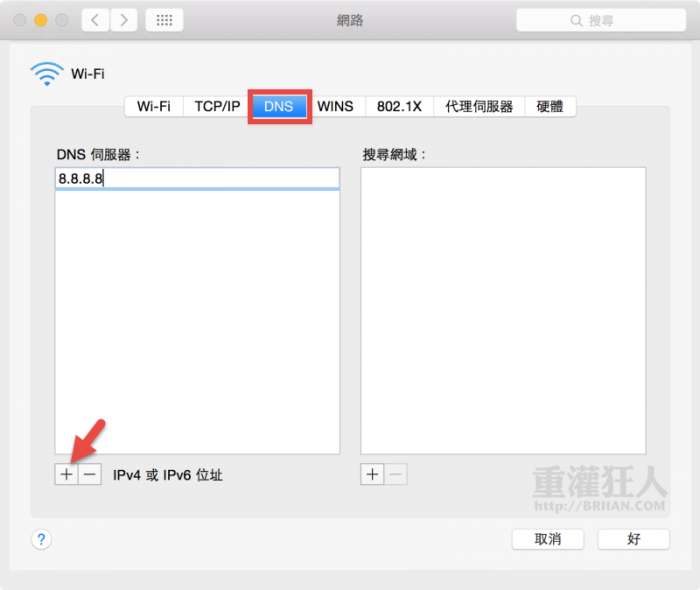Switch to the WINS tab
Image resolution: width=700 pixels, height=590 pixels.
tap(335, 106)
